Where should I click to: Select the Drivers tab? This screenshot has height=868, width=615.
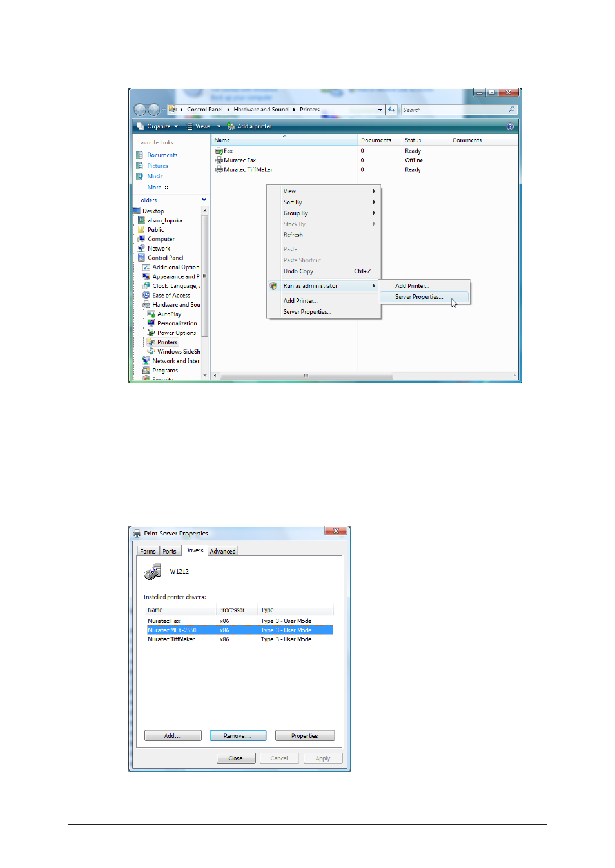194,550
